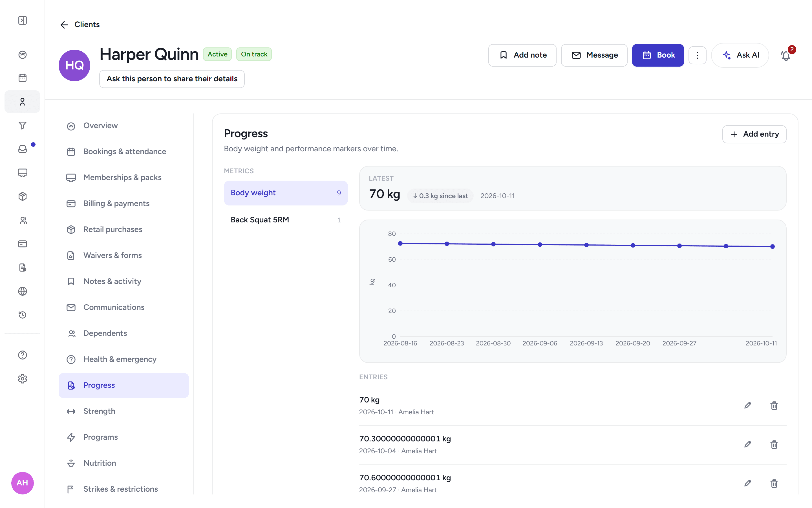Open Notes & activity section

coord(123,281)
